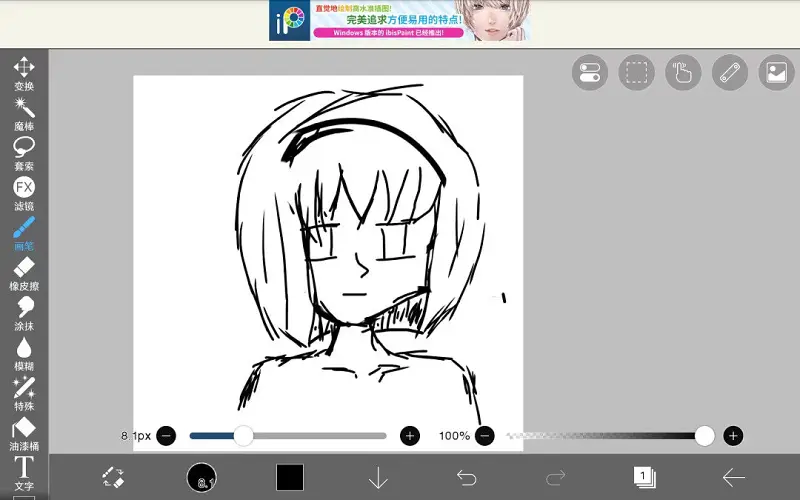Select the Magic Wand (魔棒) tool
The height and width of the screenshot is (500, 800).
click(x=24, y=114)
